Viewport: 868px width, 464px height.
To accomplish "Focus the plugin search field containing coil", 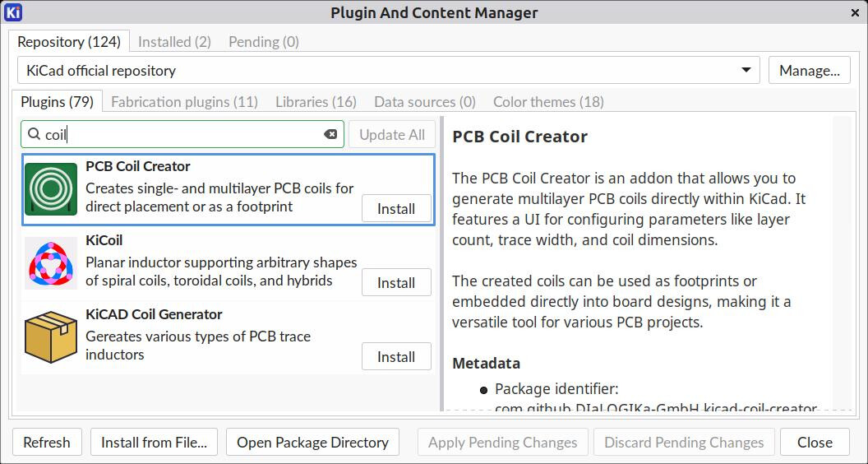I will [182, 135].
